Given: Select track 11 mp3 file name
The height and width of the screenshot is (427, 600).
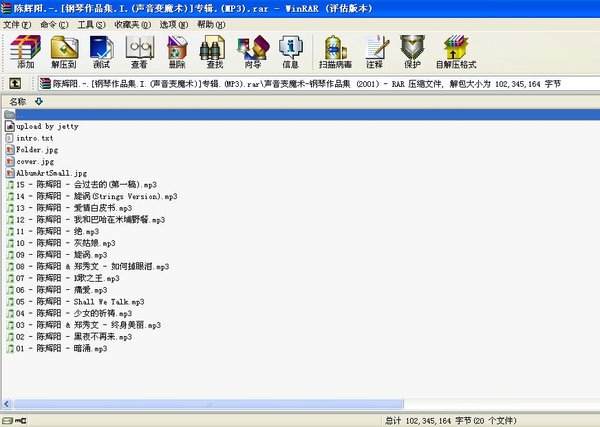Looking at the screenshot, I should pyautogui.click(x=58, y=231).
